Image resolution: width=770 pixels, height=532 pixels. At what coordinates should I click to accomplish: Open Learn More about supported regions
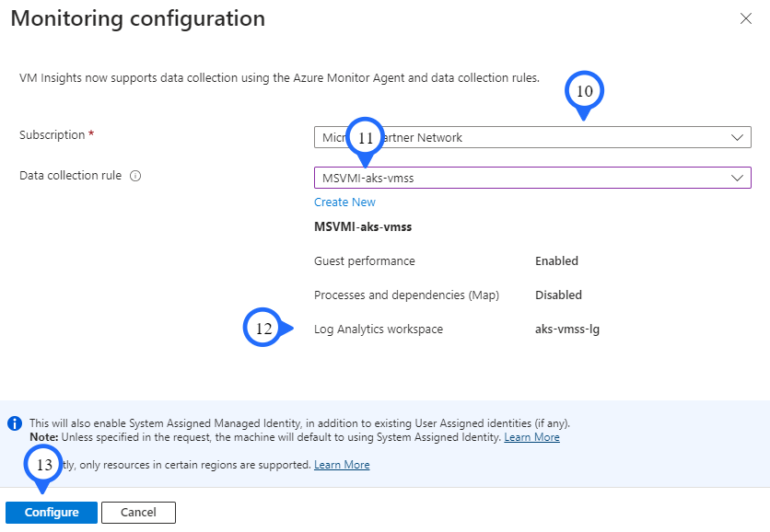pyautogui.click(x=342, y=465)
